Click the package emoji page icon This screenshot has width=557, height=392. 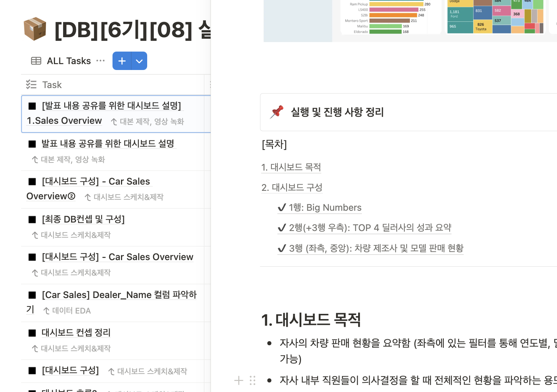click(x=35, y=29)
